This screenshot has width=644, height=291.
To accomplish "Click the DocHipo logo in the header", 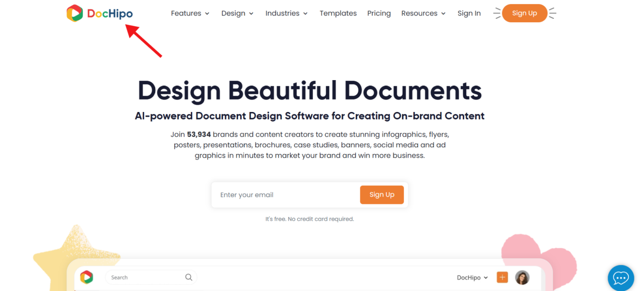I will (99, 13).
